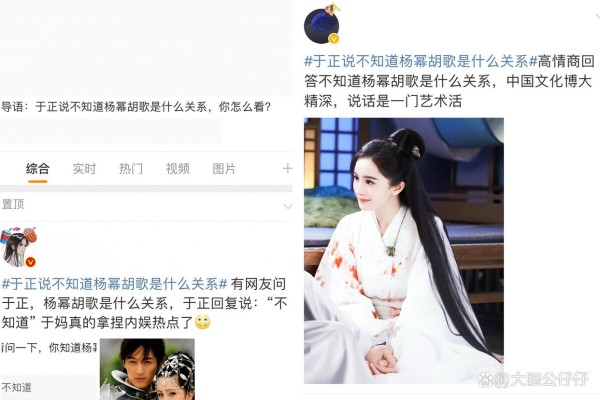Switch to the 综合 tab
This screenshot has height=400, width=600.
coord(38,168)
